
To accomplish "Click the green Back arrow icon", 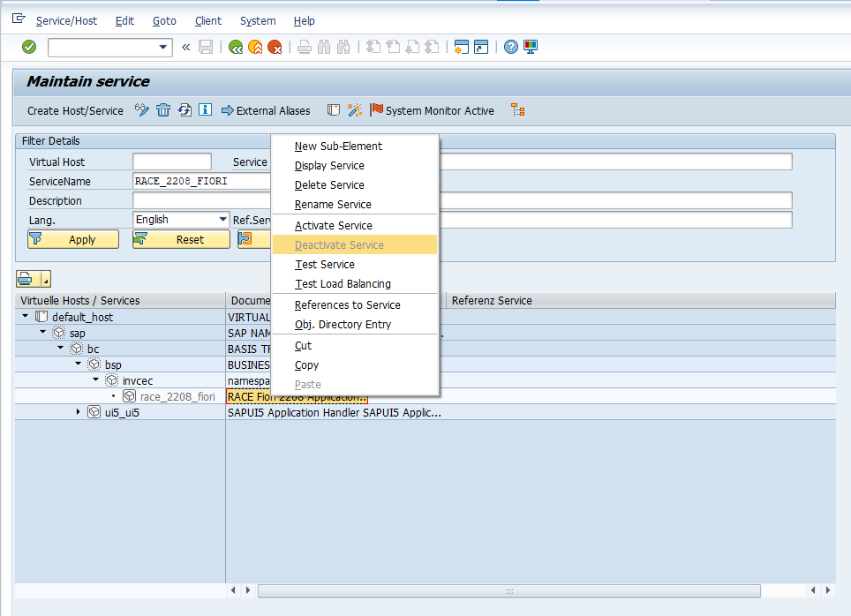I will pos(236,47).
